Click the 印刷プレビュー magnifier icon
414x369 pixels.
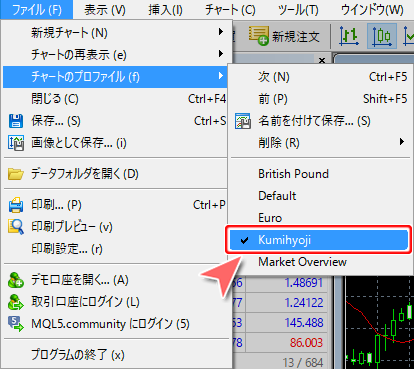(x=16, y=227)
